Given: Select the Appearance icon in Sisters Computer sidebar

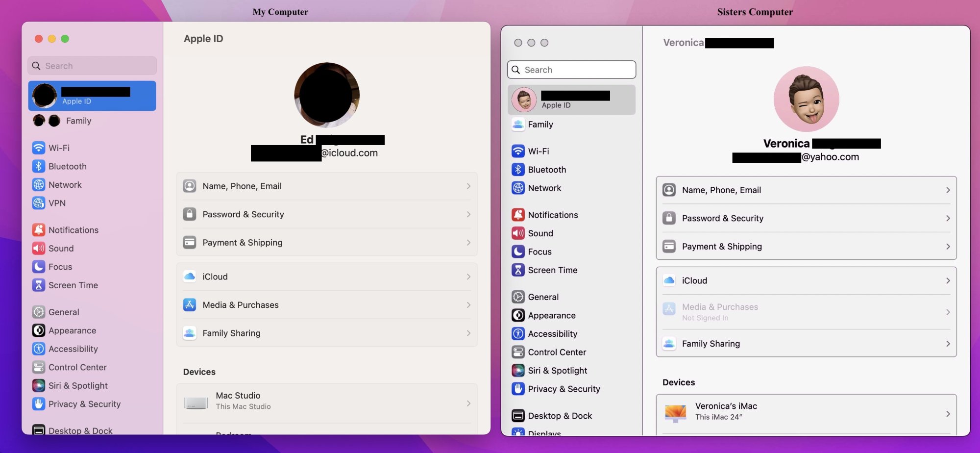Looking at the screenshot, I should coord(518,315).
